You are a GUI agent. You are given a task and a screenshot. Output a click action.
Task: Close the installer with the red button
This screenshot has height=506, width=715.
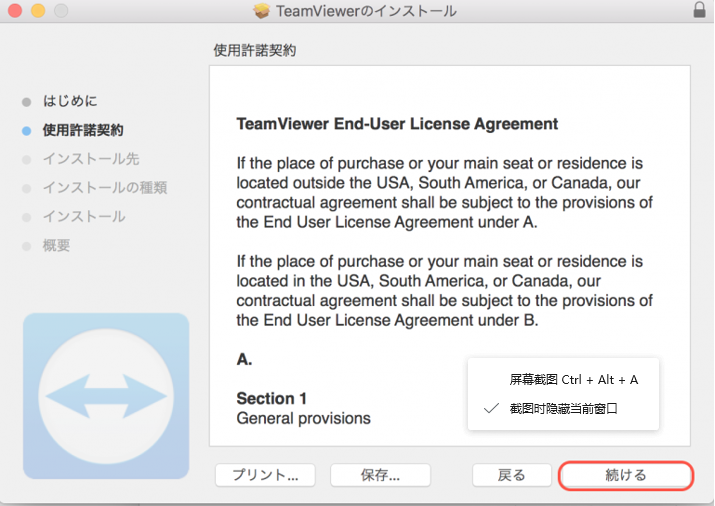tap(15, 10)
